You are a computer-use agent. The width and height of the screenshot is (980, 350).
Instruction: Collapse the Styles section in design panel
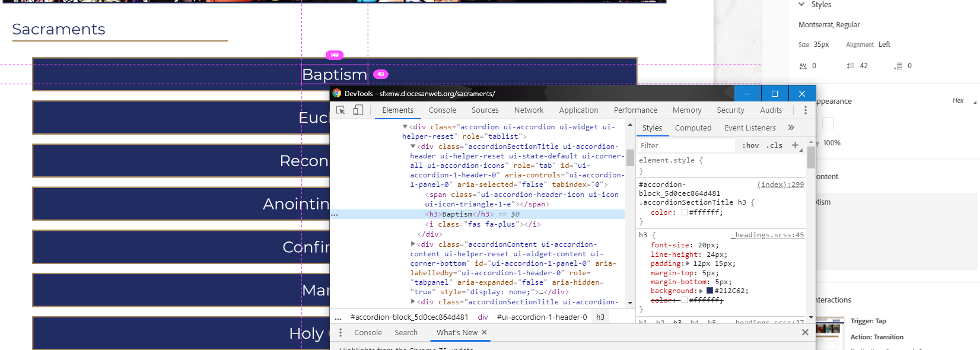point(801,5)
